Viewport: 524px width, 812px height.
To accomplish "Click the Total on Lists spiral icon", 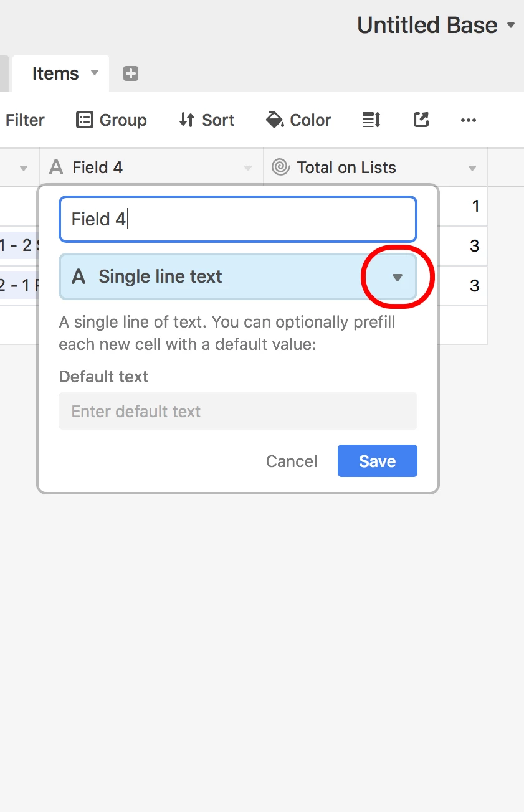I will 281,167.
